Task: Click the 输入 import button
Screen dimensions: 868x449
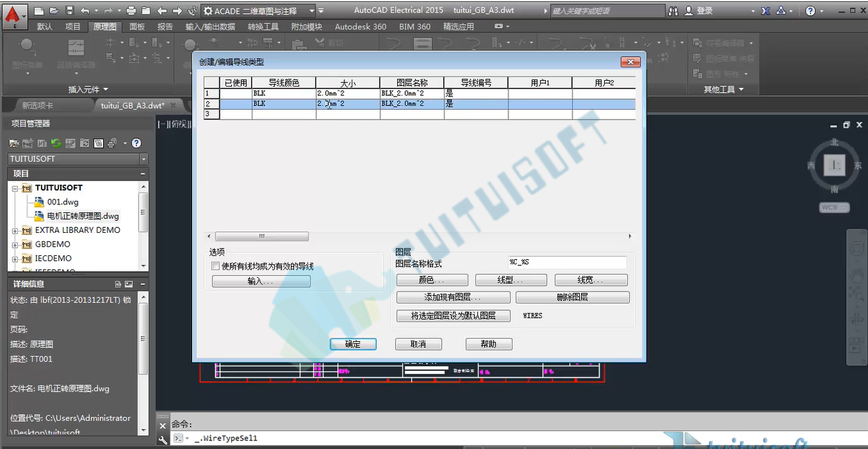Action: point(260,281)
